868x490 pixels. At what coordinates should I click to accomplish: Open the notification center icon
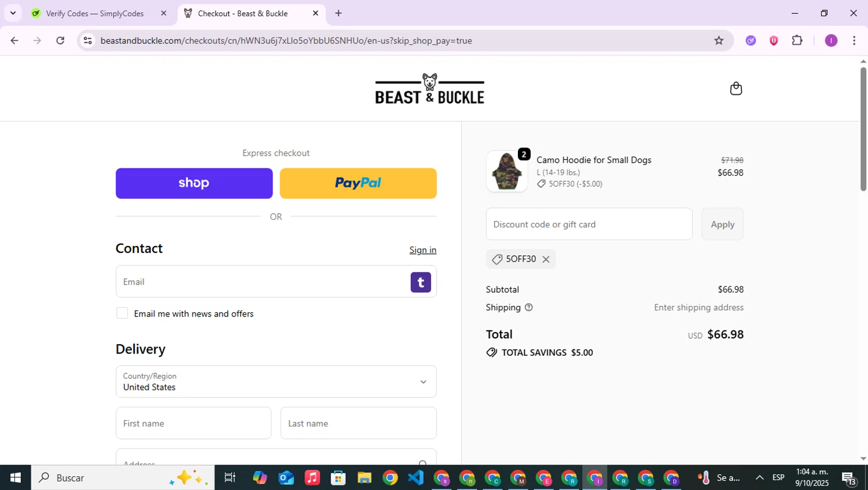[x=849, y=478]
